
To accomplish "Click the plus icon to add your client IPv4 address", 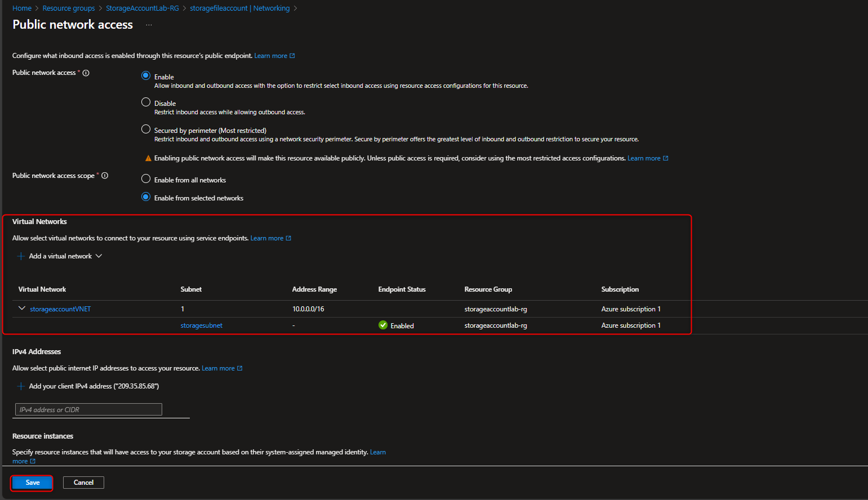I will click(21, 386).
